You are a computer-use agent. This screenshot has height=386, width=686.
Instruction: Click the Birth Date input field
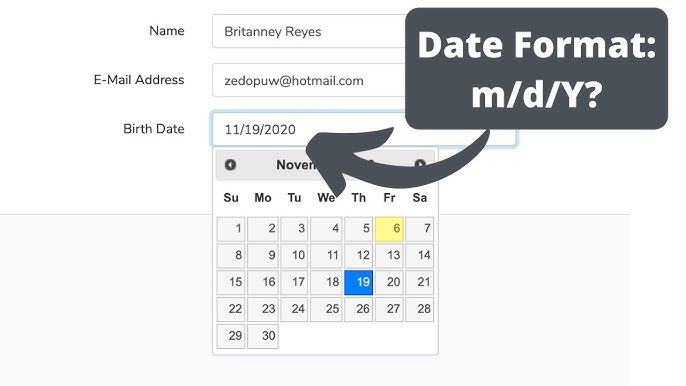pyautogui.click(x=364, y=130)
